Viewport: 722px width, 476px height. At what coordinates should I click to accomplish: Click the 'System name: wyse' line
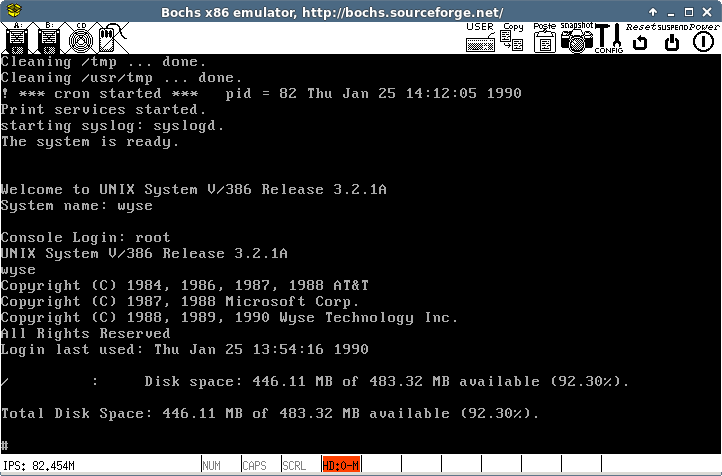[x=76, y=206]
